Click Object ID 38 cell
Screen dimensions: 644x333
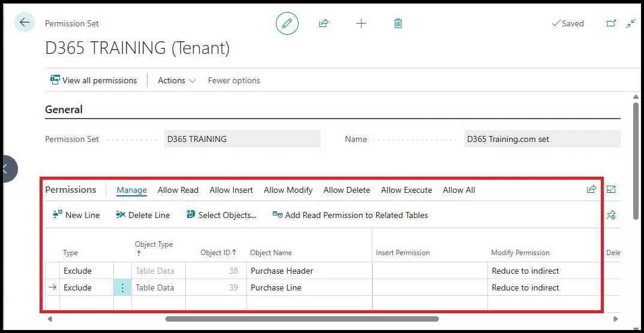point(216,271)
